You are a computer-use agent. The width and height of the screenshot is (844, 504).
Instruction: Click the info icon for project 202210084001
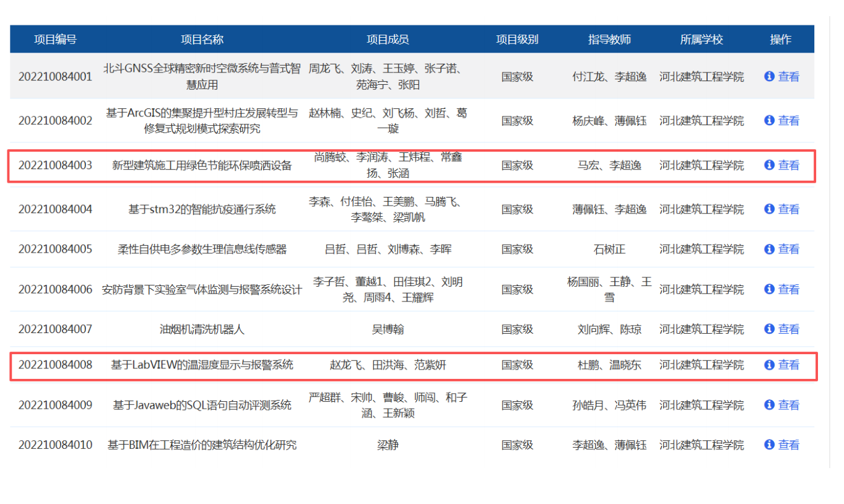769,77
